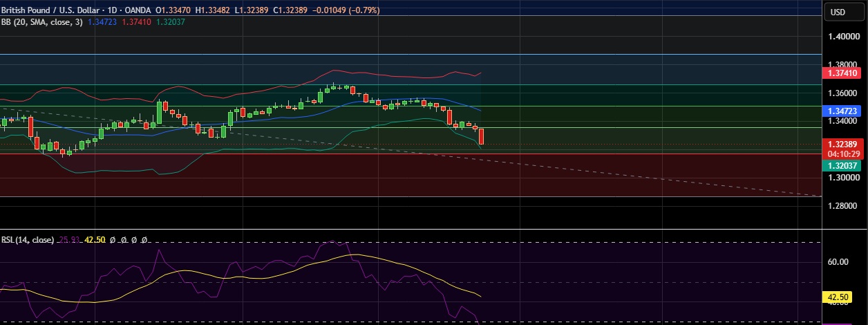Viewport: 868px width, 325px height.
Task: Select the red horizontal support line
Action: [x=411, y=154]
